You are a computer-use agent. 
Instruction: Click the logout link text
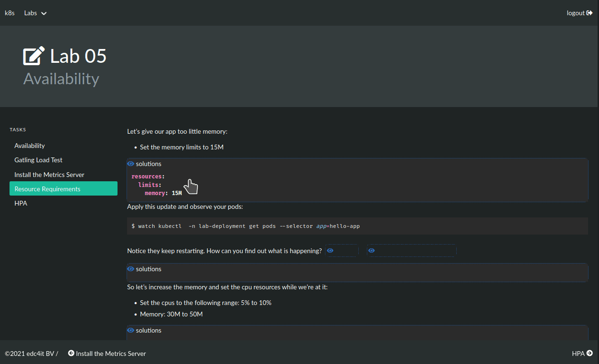[575, 13]
